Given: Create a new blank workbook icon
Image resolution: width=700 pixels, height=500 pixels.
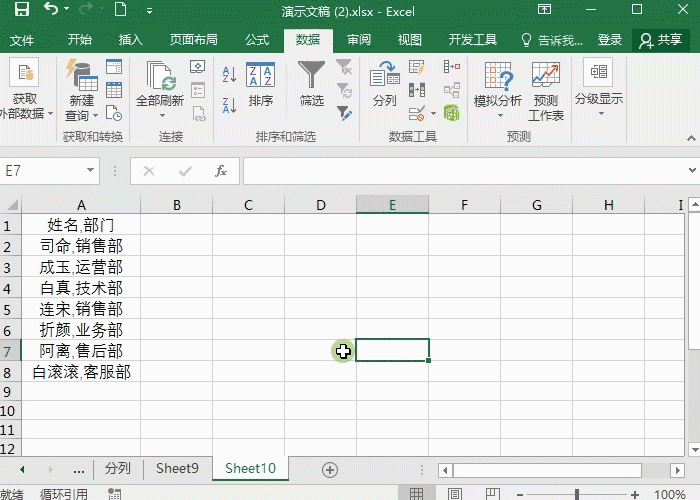Looking at the screenshot, I should click(121, 9).
